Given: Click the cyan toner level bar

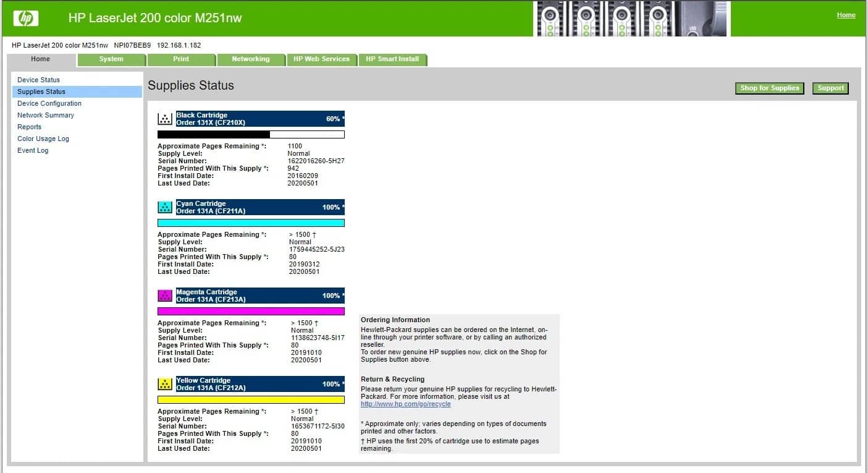Looking at the screenshot, I should click(x=251, y=223).
